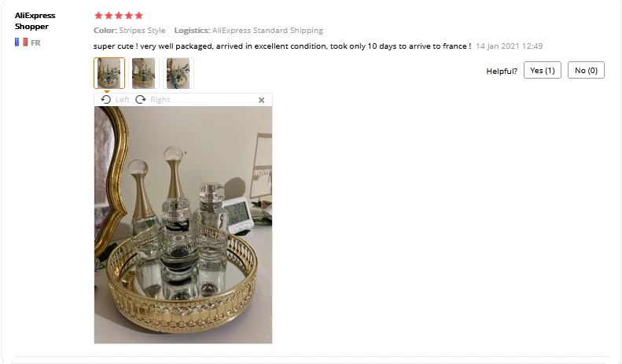
Task: Vote No (0) on review helpfulness
Action: 586,70
